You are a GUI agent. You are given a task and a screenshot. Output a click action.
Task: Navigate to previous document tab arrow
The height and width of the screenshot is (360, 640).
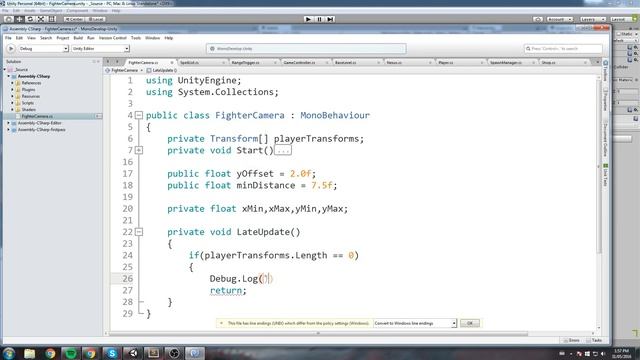click(108, 62)
